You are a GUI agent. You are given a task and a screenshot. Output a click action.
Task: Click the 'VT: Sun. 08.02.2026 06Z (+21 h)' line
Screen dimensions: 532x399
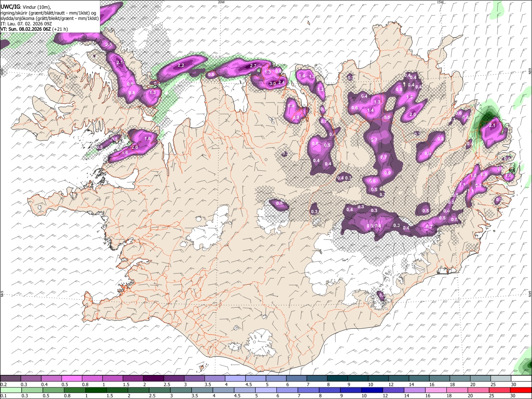click(x=34, y=29)
